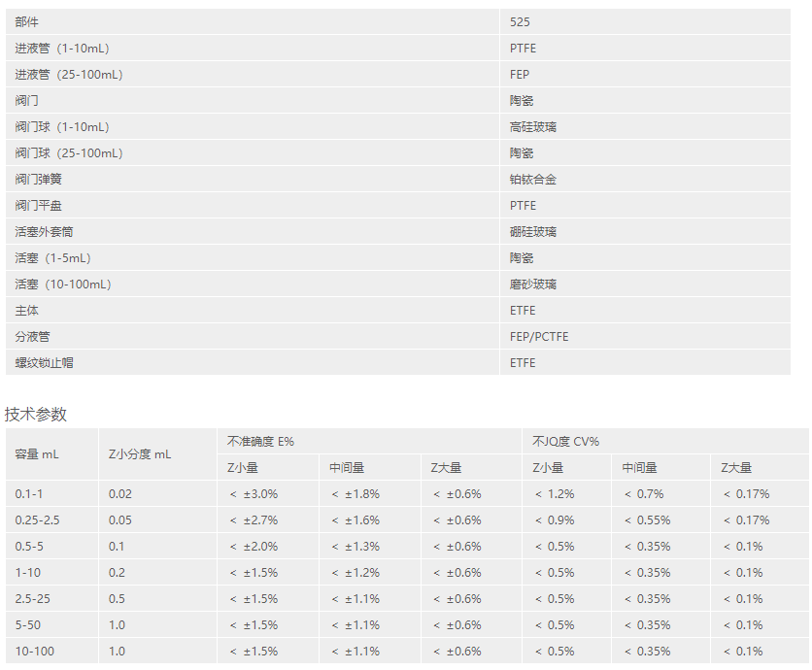Select the 525 column header cell
Viewport: 812px width, 670px height.
521,21
